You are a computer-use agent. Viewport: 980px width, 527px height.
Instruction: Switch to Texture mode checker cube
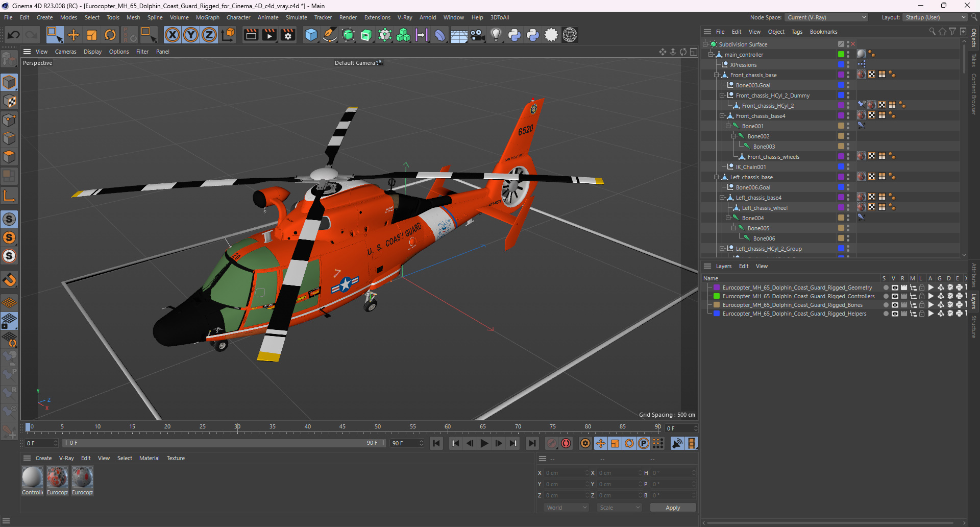(x=9, y=101)
